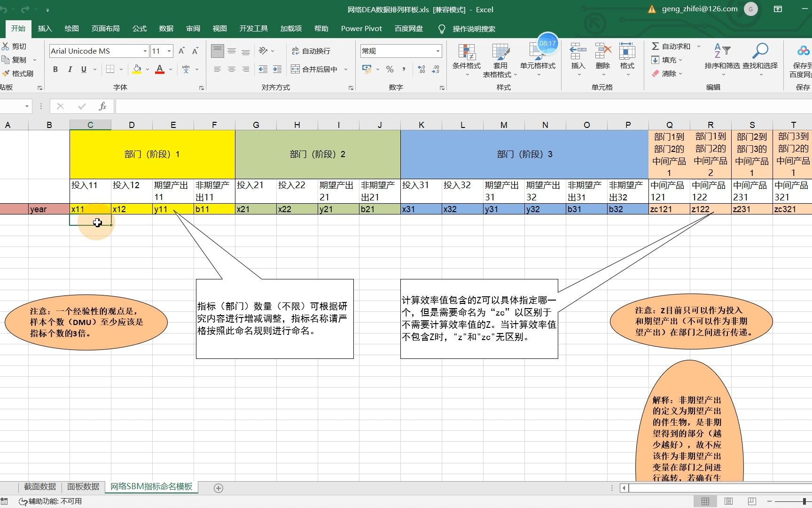Apply comma style icon
The height and width of the screenshot is (508, 812).
coord(404,69)
